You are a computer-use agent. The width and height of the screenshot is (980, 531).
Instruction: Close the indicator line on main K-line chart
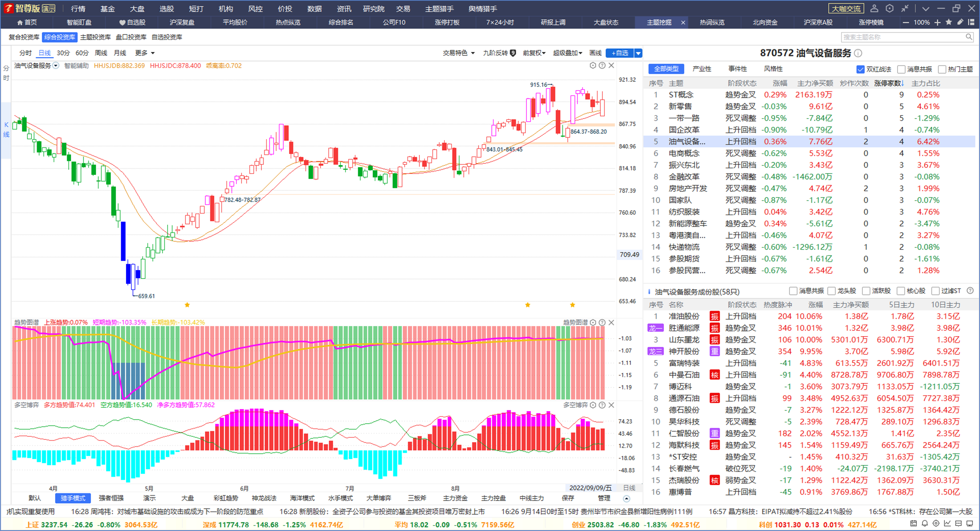click(x=611, y=66)
